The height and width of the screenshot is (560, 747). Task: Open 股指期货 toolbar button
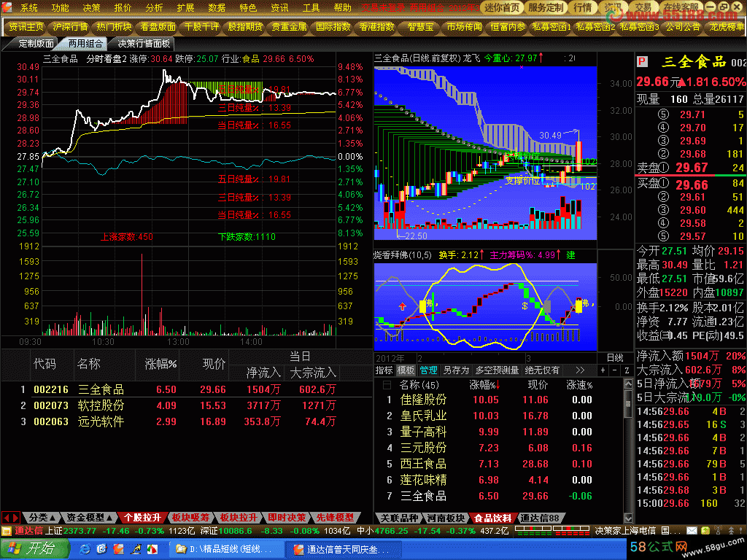(x=245, y=27)
